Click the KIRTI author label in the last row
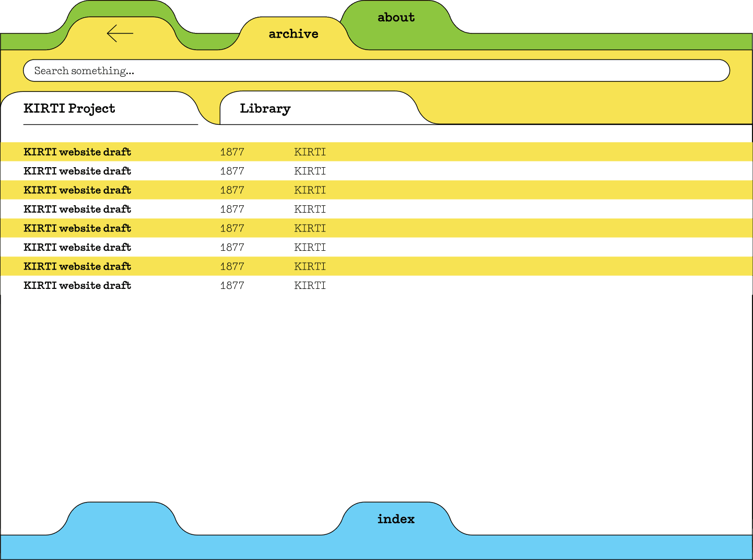753x560 pixels. (310, 286)
